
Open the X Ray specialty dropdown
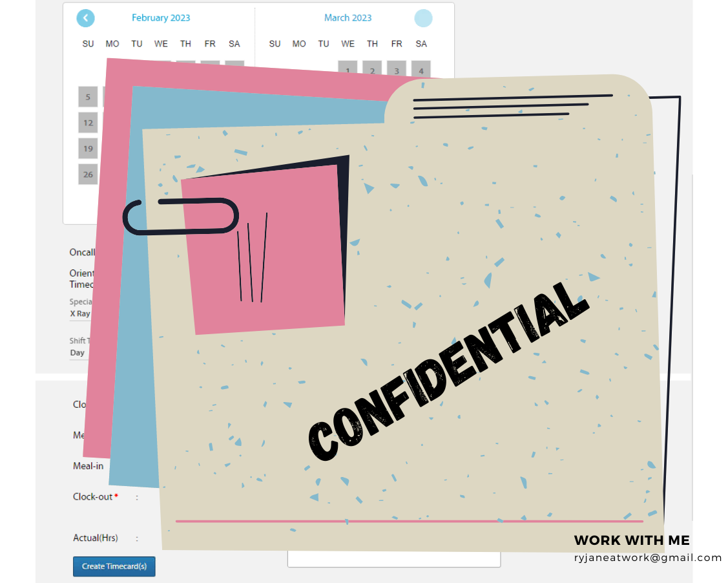(x=81, y=313)
